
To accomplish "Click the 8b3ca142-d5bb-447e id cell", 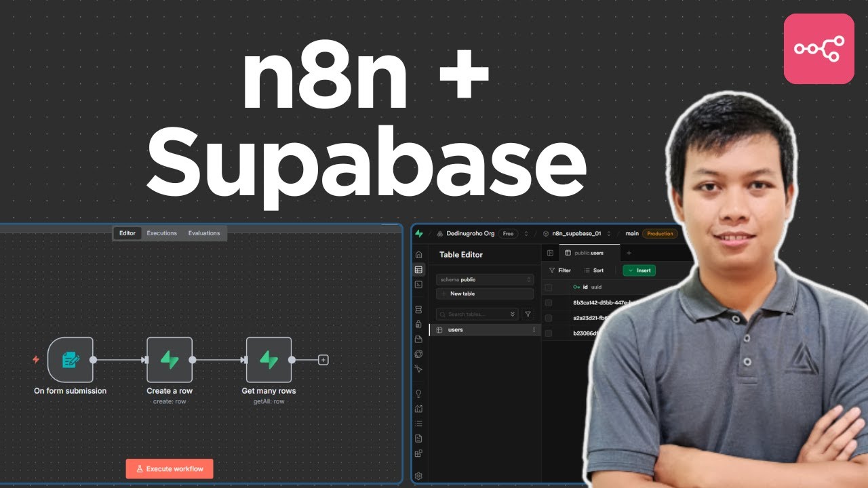I will point(604,303).
